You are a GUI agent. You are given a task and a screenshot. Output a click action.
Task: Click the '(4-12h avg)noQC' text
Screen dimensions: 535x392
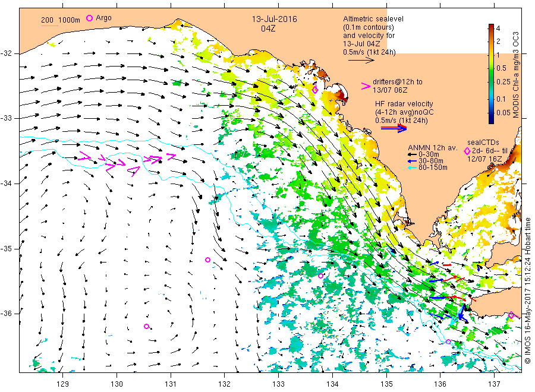pyautogui.click(x=405, y=112)
